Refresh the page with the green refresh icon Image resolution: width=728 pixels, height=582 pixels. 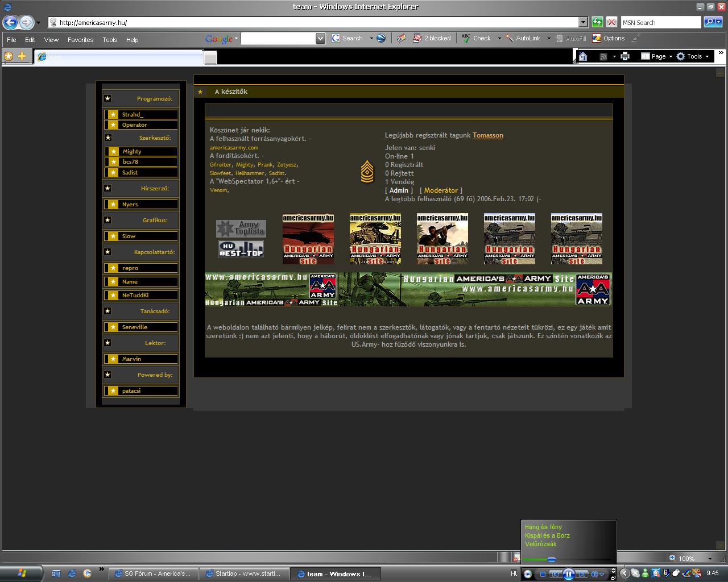tap(597, 22)
